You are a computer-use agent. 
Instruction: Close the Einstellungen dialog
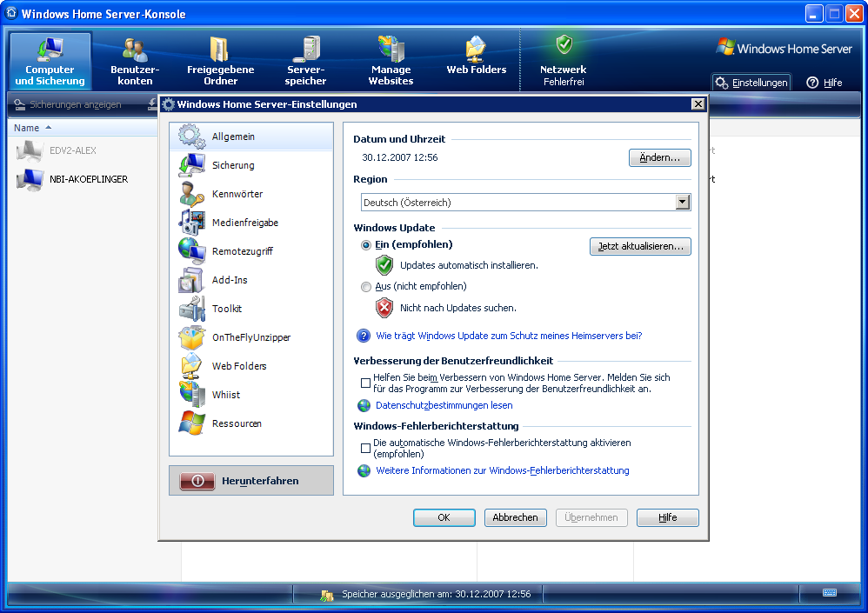(x=698, y=104)
